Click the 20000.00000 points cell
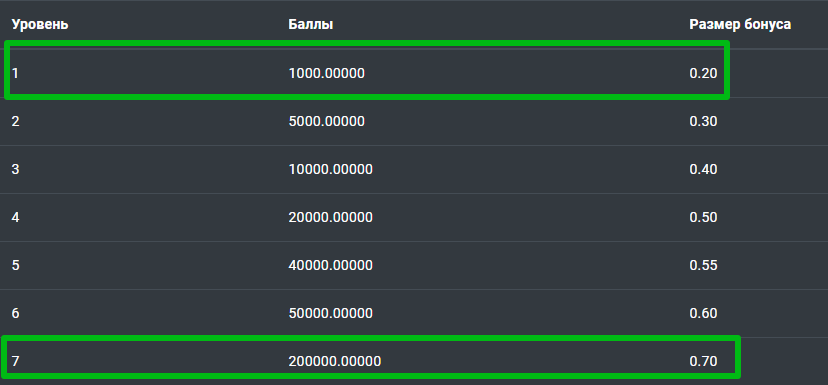The width and height of the screenshot is (828, 385). [331, 218]
